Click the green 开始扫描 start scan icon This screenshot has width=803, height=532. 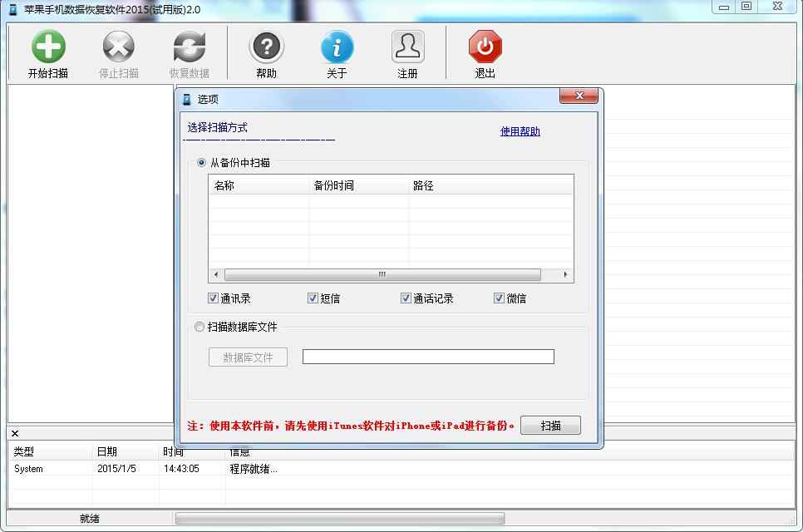coord(48,47)
